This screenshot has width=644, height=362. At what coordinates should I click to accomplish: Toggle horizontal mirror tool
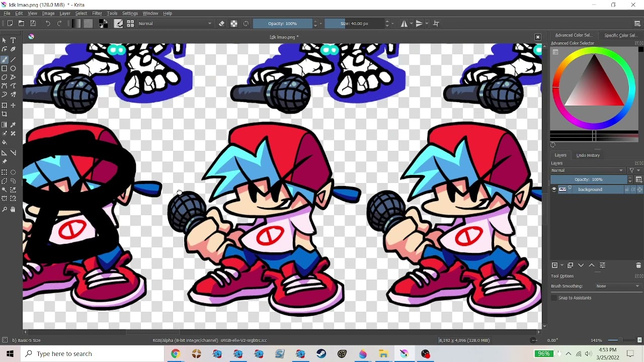(x=404, y=24)
